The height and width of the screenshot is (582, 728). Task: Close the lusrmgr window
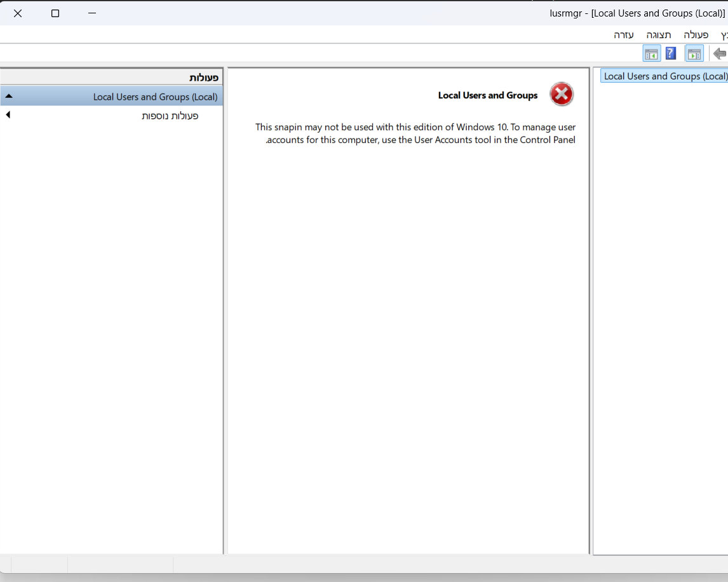18,13
